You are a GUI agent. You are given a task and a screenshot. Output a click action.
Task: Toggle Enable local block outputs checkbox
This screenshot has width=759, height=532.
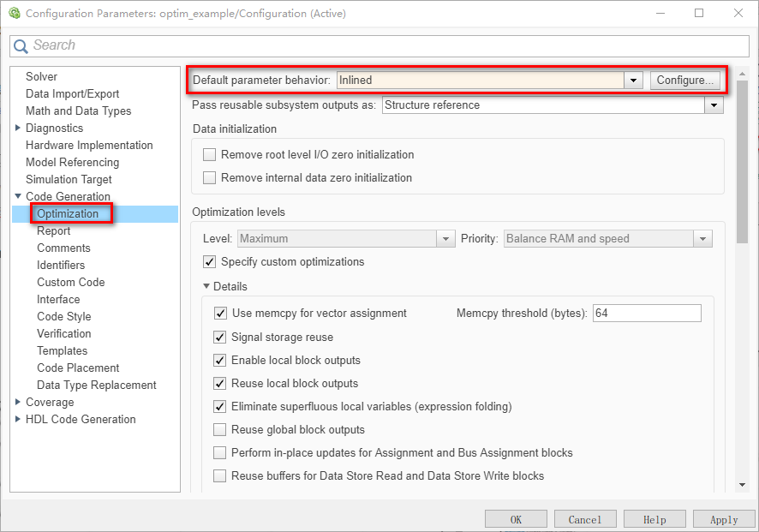click(x=220, y=360)
